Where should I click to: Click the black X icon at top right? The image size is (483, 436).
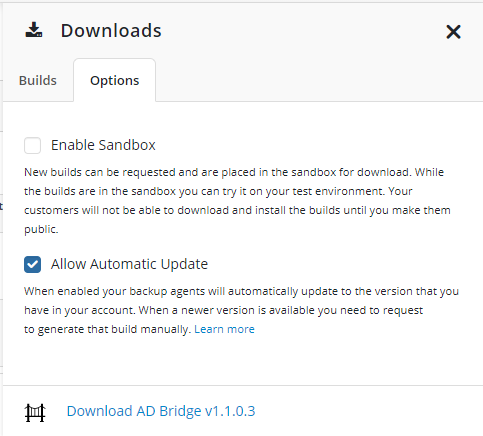(453, 32)
